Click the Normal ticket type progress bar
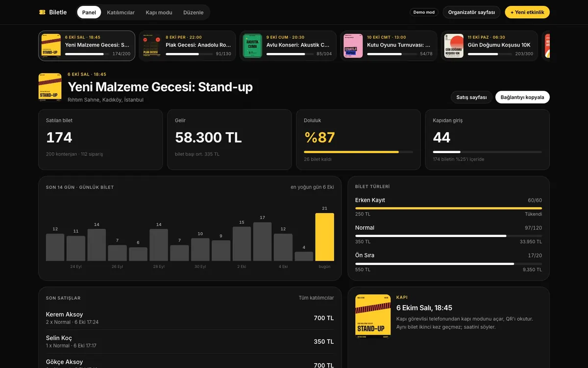Viewport: 588px width, 368px height. (448, 236)
